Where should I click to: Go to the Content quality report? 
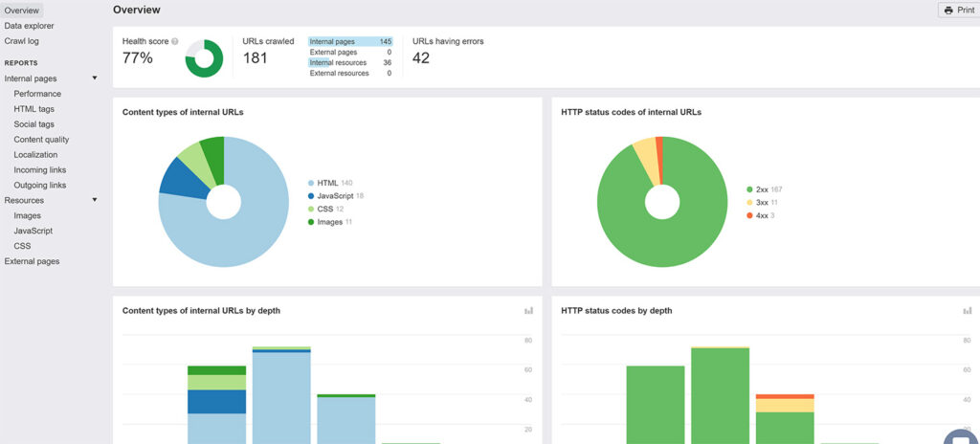point(41,140)
